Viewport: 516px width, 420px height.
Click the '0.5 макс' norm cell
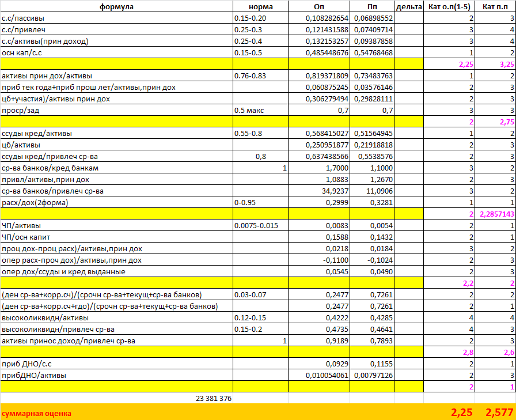(261, 110)
